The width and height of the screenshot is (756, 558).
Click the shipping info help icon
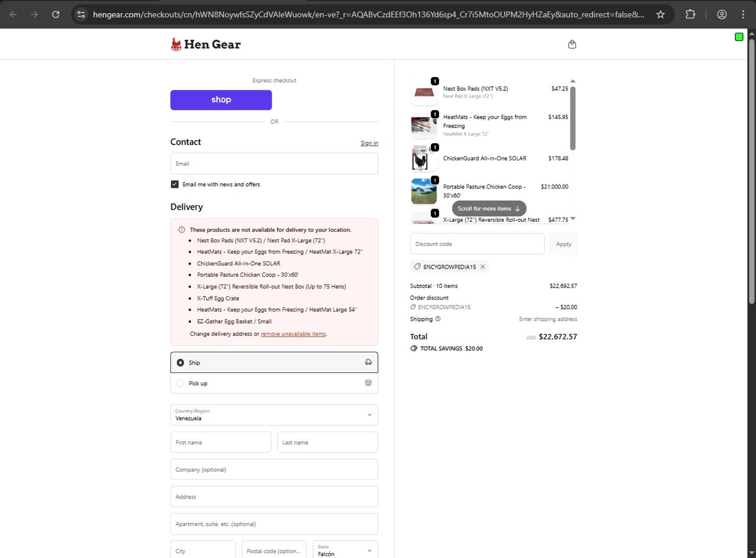[437, 319]
